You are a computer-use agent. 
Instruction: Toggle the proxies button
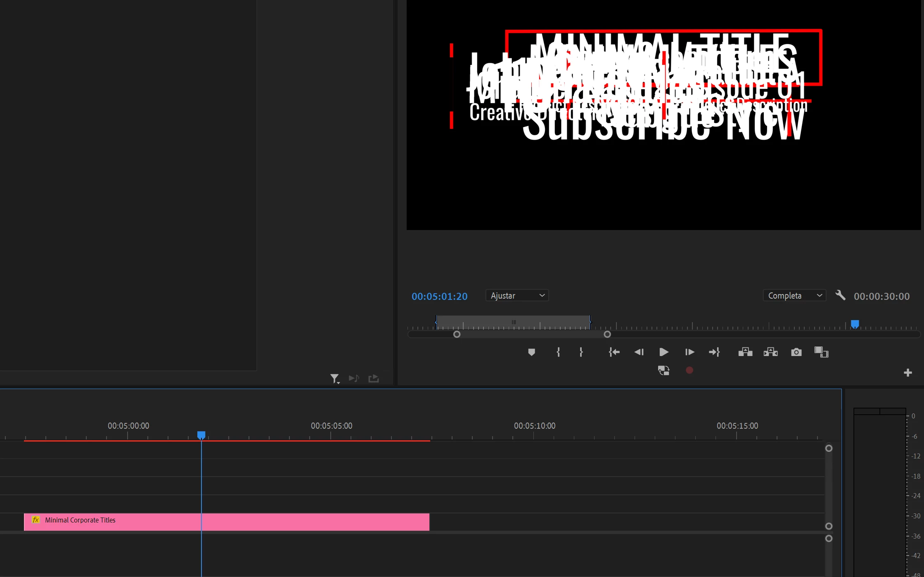coord(663,370)
